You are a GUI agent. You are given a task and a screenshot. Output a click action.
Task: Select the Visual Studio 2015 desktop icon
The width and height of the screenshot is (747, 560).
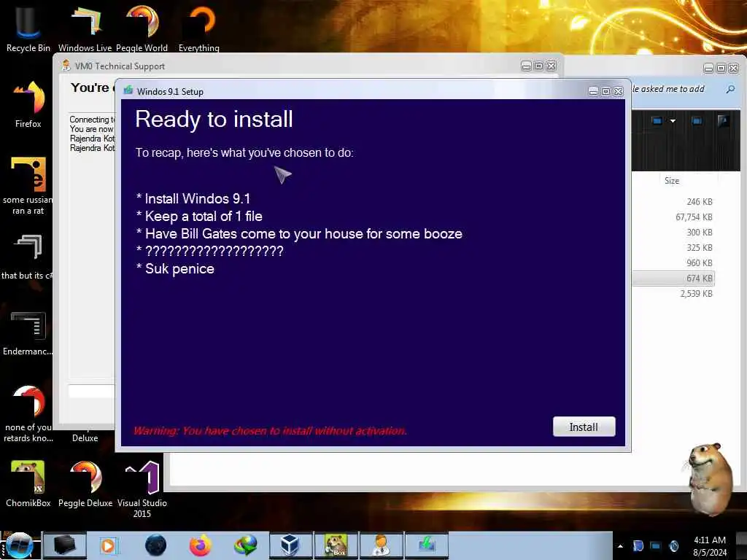(x=142, y=489)
